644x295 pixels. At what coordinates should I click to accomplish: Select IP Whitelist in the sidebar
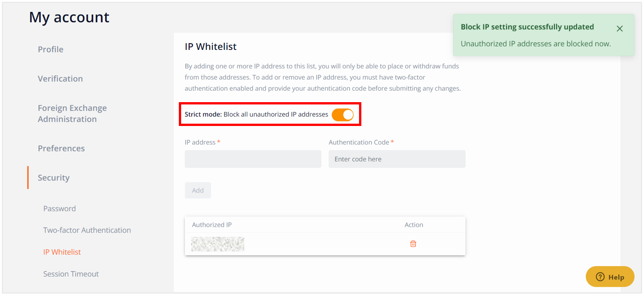(x=62, y=252)
